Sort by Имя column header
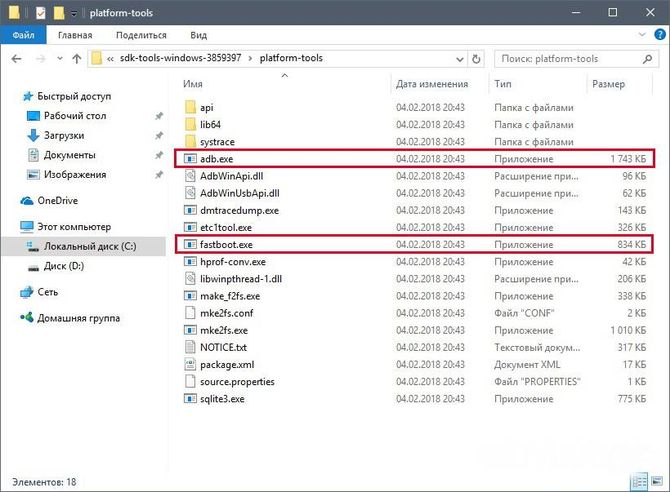 pyautogui.click(x=193, y=84)
